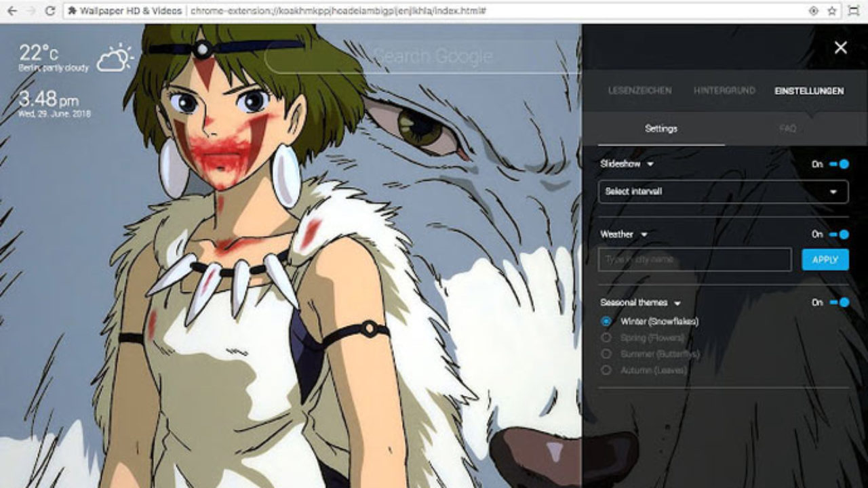Collapse the Slideshow section arrow
Screen dimensions: 868x488
tap(650, 165)
